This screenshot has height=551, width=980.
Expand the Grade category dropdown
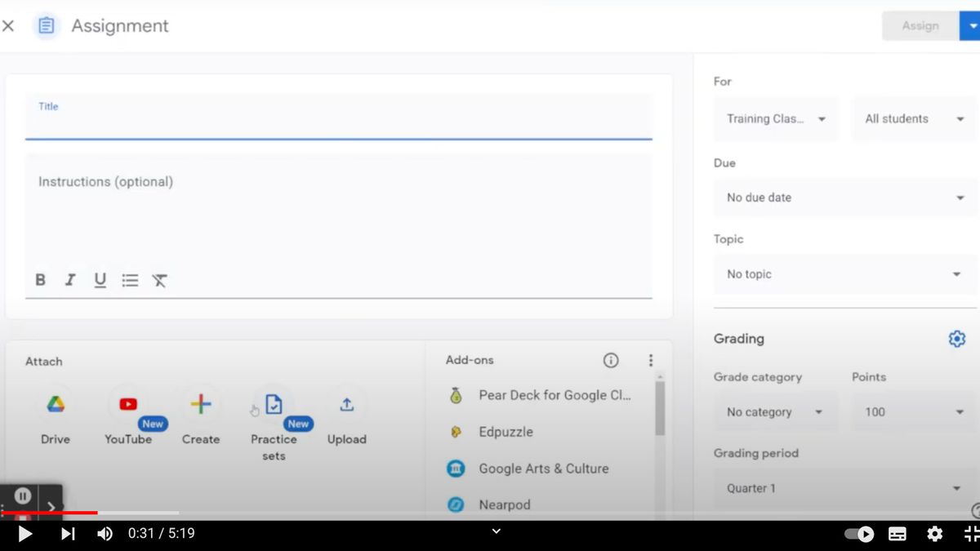tap(774, 411)
